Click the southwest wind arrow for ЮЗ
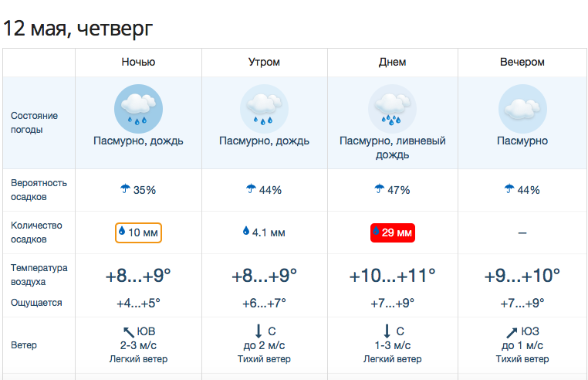This screenshot has width=588, height=380. pyautogui.click(x=512, y=332)
